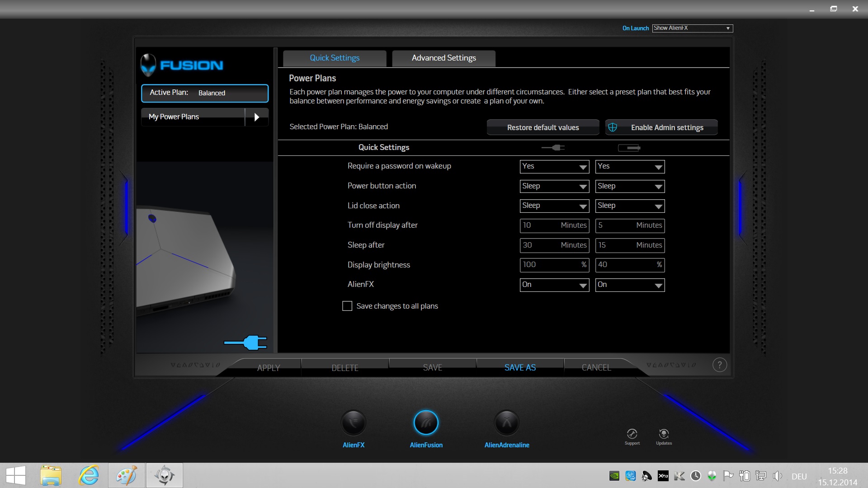This screenshot has width=868, height=488.
Task: Open plugged-in AlienFX dropdown
Action: 554,285
